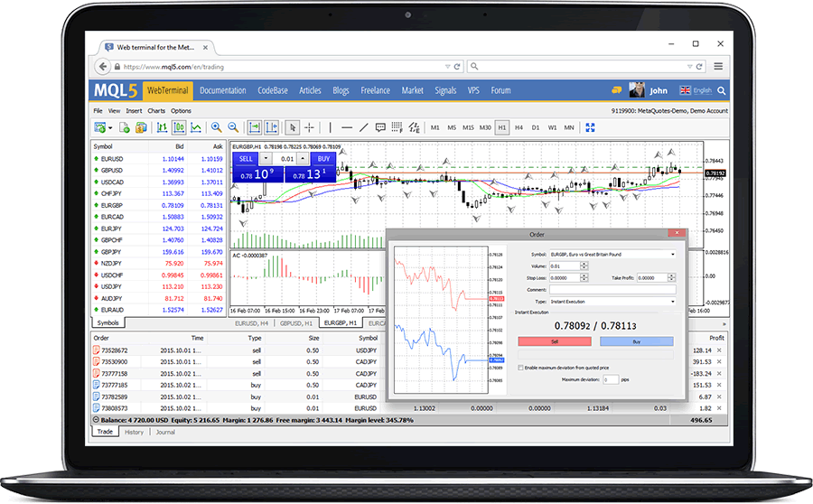Open the View menu
The width and height of the screenshot is (813, 504).
pos(114,110)
